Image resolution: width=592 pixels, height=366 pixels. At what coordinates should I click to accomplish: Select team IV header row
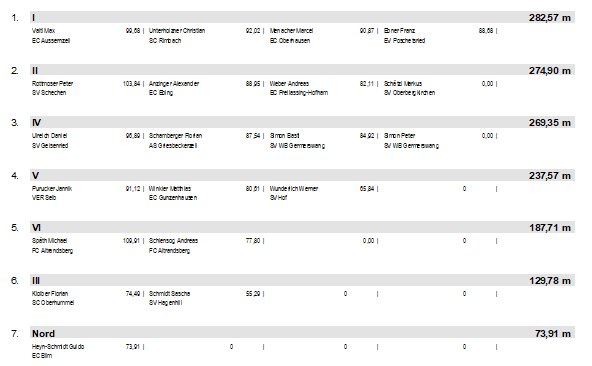302,122
